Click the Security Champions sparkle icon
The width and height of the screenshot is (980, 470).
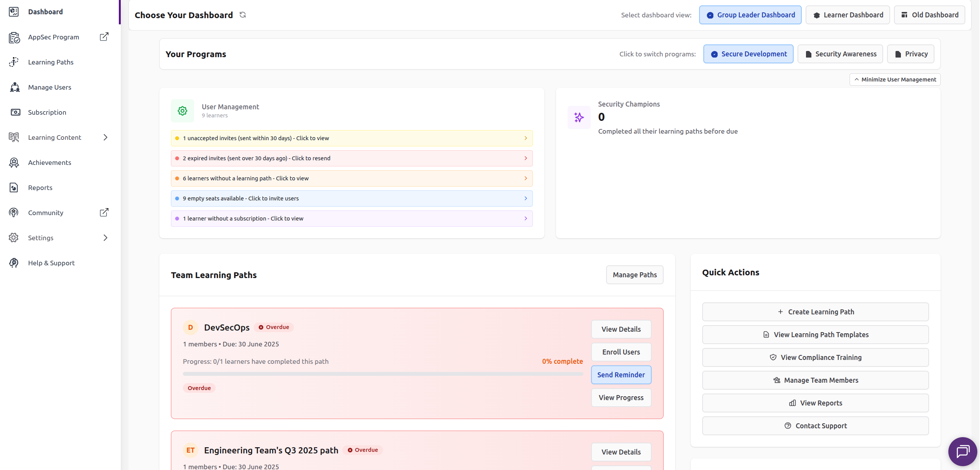(x=579, y=117)
